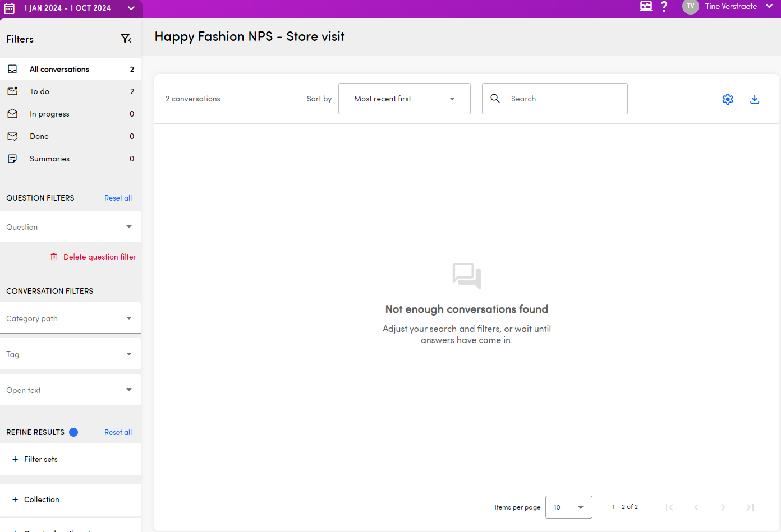The width and height of the screenshot is (781, 532).
Task: Select the All conversations filter label
Action: click(x=59, y=69)
